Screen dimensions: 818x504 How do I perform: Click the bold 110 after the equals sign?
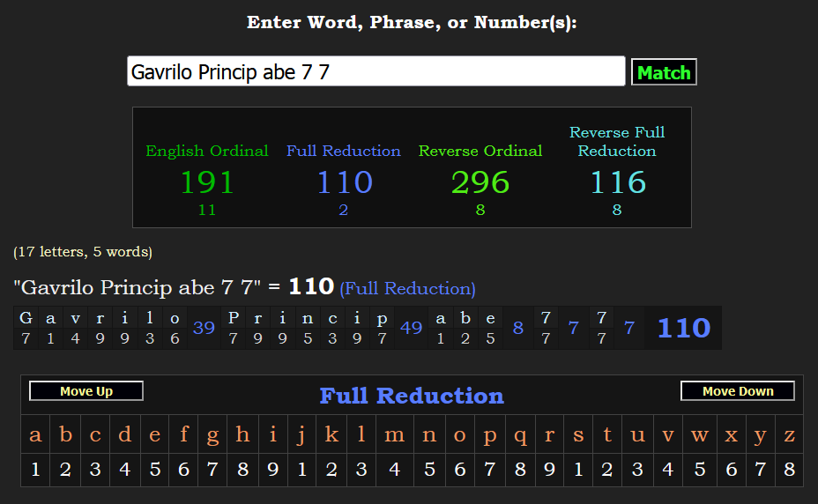(311, 286)
